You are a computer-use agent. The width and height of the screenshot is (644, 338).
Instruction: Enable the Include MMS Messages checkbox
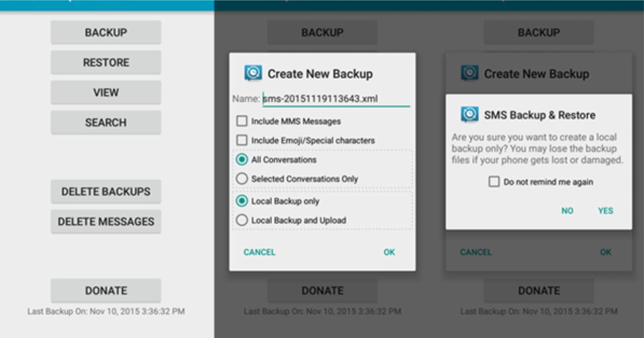coord(242,121)
